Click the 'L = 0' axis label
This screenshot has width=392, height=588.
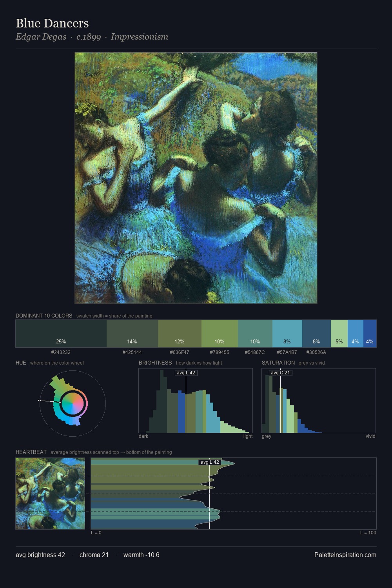pyautogui.click(x=96, y=533)
